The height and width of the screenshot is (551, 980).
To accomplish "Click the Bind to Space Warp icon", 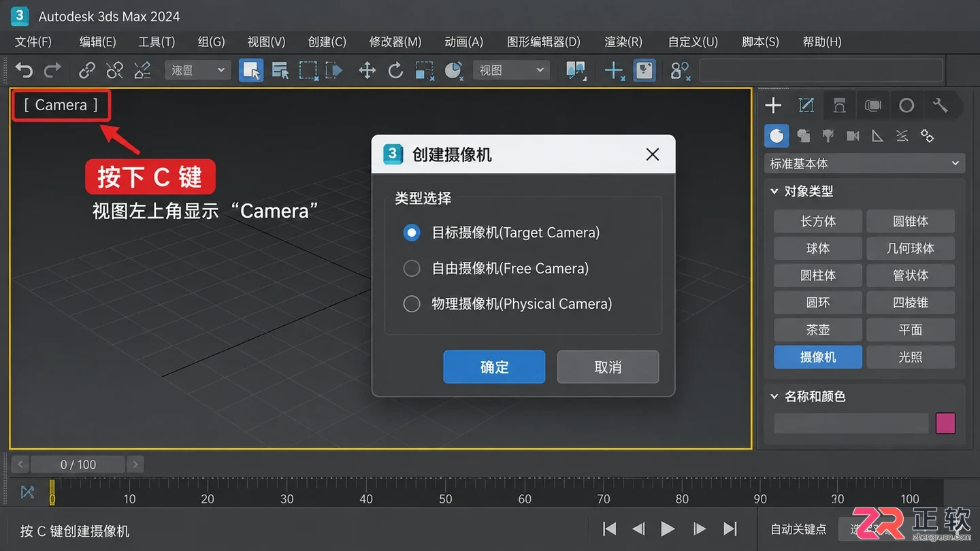I will pos(142,70).
